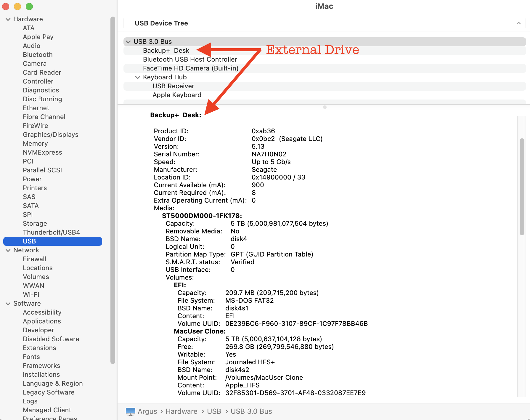Click USB in the path bar

click(214, 411)
